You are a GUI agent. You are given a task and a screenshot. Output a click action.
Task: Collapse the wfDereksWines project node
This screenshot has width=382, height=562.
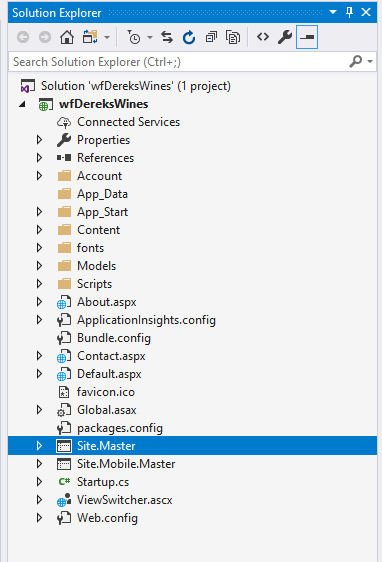[22, 104]
